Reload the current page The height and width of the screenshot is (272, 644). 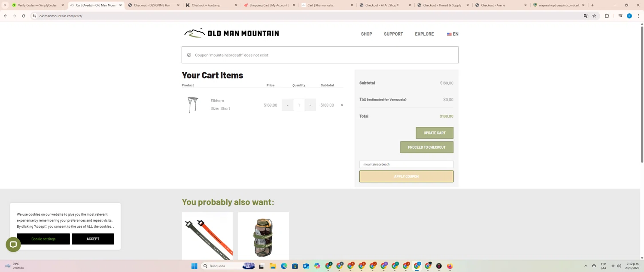click(x=24, y=16)
